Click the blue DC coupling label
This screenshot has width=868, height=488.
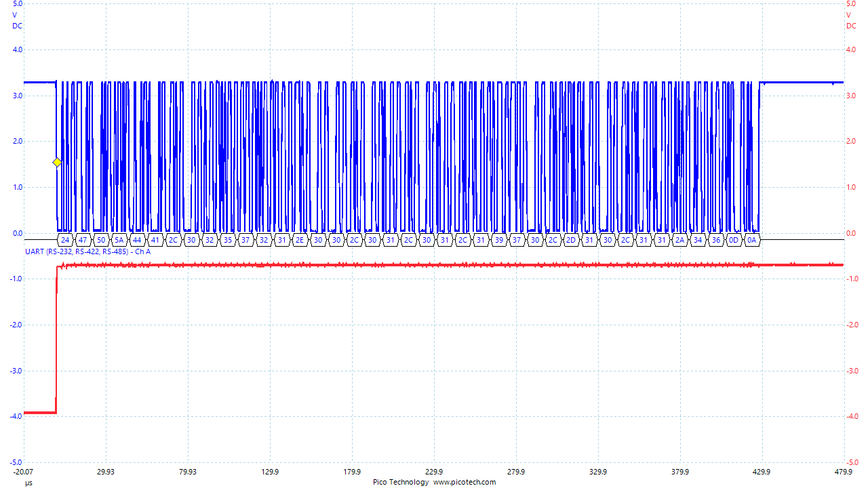click(x=17, y=26)
